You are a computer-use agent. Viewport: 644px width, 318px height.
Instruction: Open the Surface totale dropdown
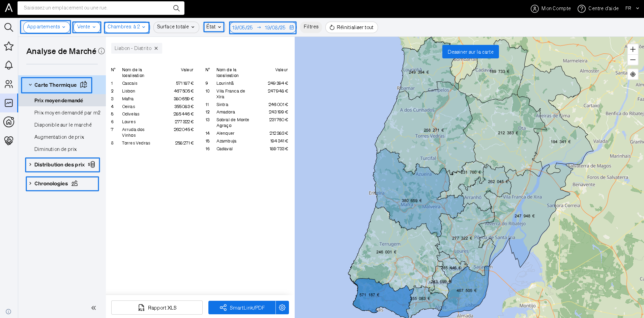pos(176,27)
